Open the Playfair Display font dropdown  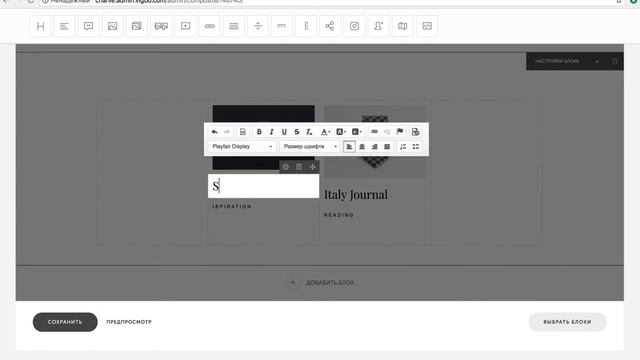click(242, 147)
